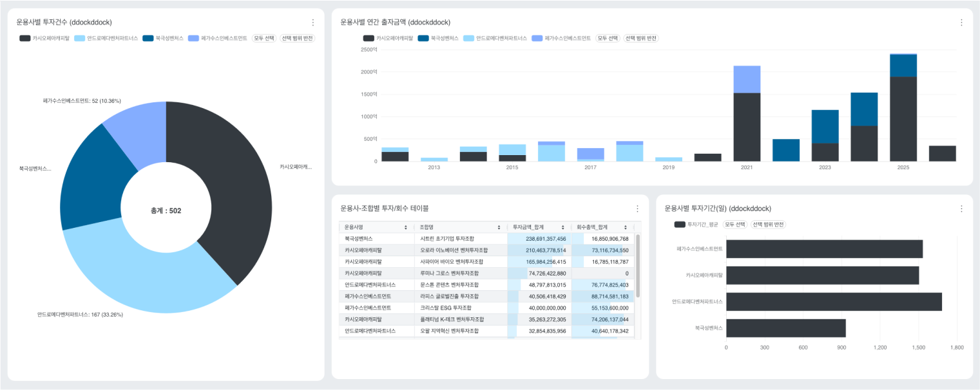The image size is (980, 390).
Task: Click label 안드로메다벤처파트너스: 167 (33.26%)
Action: click(x=80, y=315)
